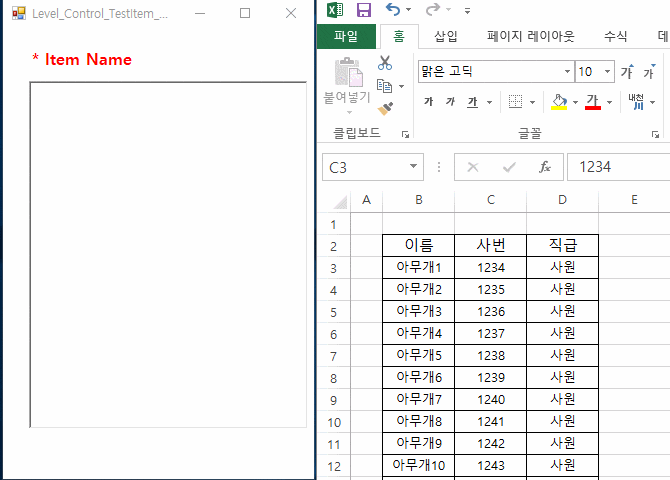Apply the yellow fill color bucket
The image size is (670, 480).
coord(559,102)
